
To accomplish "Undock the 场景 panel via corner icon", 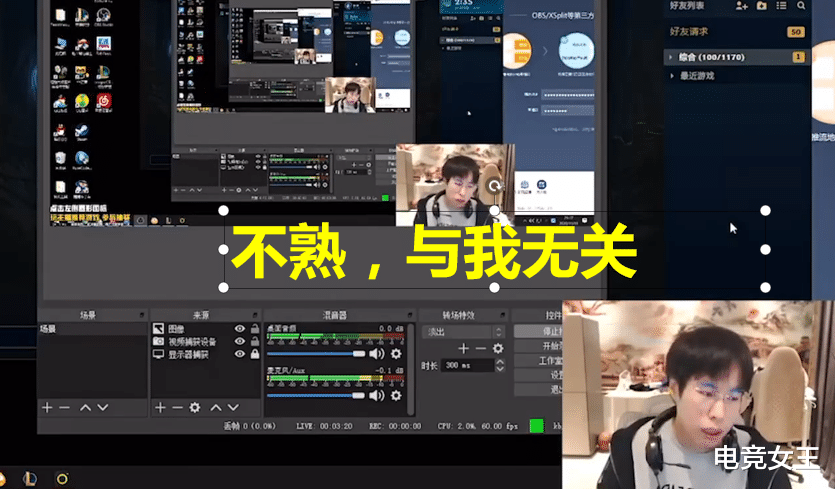I will pos(142,315).
